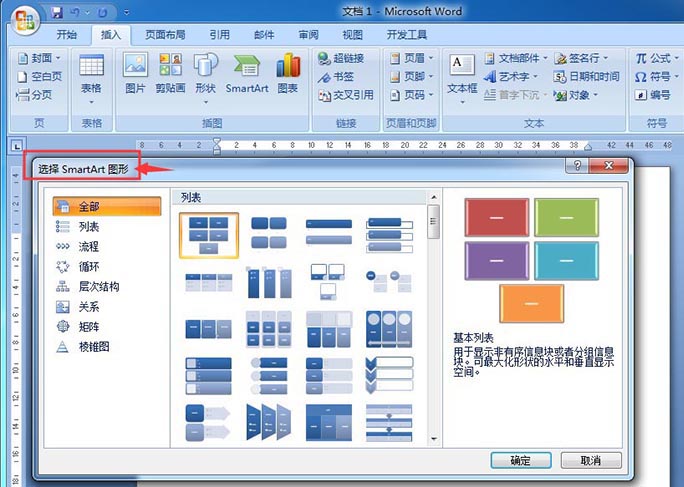Click the gallery scrollbar down arrow

coord(434,439)
